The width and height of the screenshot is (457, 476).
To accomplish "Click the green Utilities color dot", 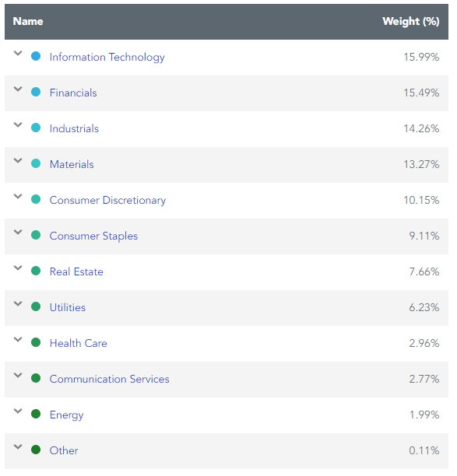I will coord(36,306).
